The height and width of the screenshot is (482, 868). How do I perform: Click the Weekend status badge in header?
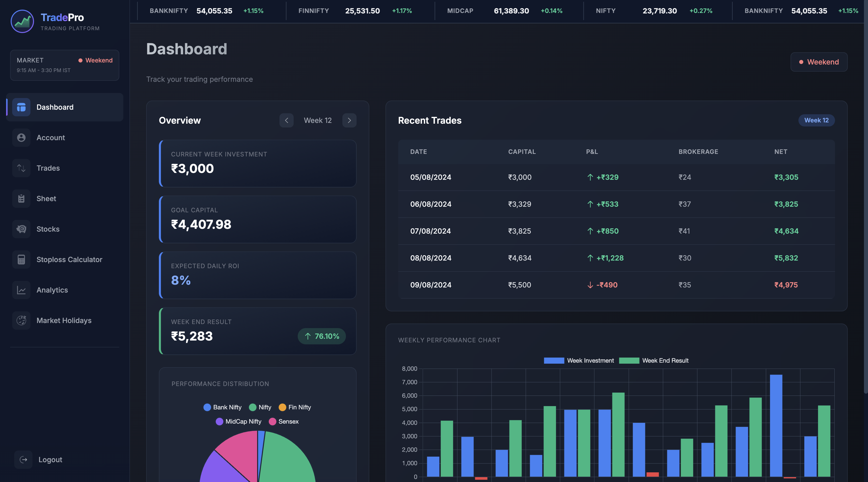tap(819, 62)
